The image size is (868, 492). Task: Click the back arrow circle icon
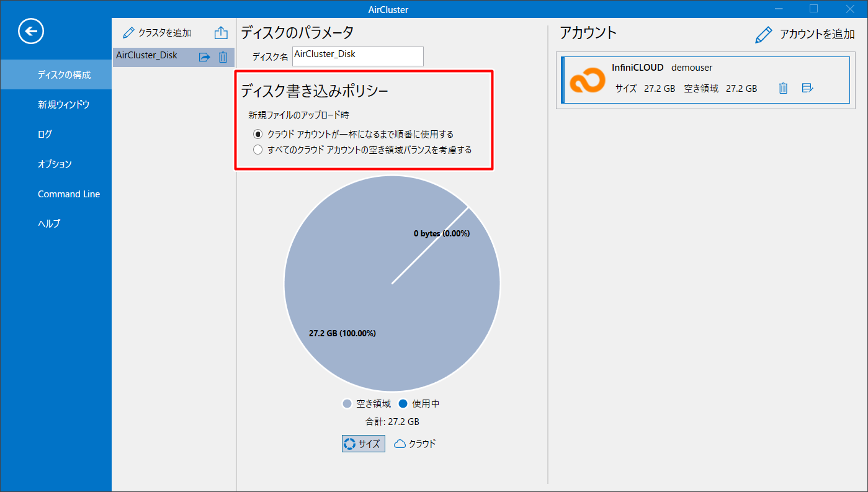pos(31,30)
